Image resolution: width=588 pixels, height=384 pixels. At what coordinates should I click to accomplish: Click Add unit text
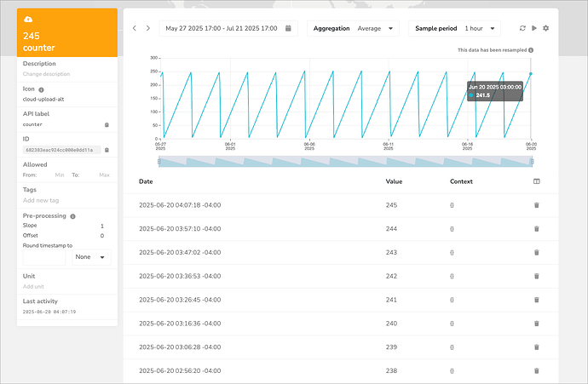click(x=33, y=287)
